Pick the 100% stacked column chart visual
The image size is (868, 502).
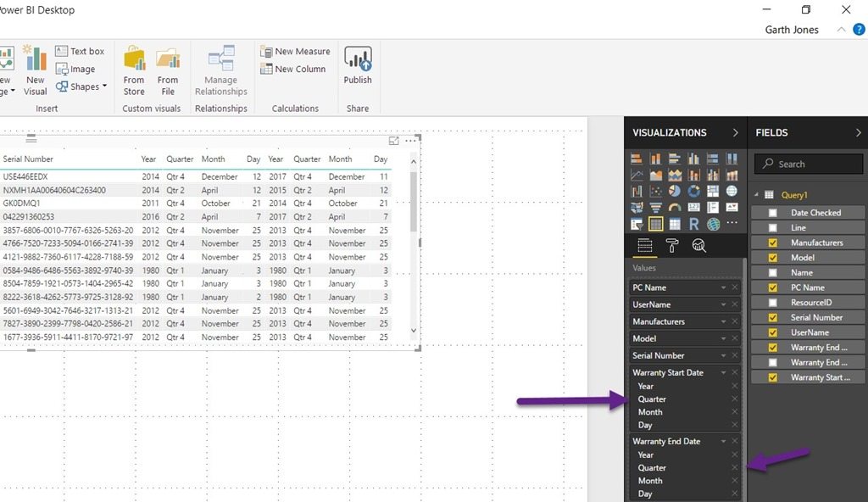click(732, 159)
